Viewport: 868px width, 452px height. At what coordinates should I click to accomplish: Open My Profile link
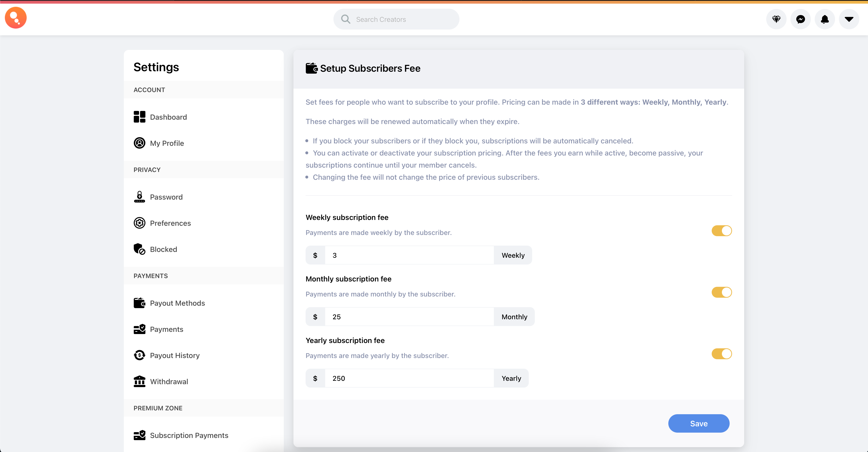coord(167,143)
